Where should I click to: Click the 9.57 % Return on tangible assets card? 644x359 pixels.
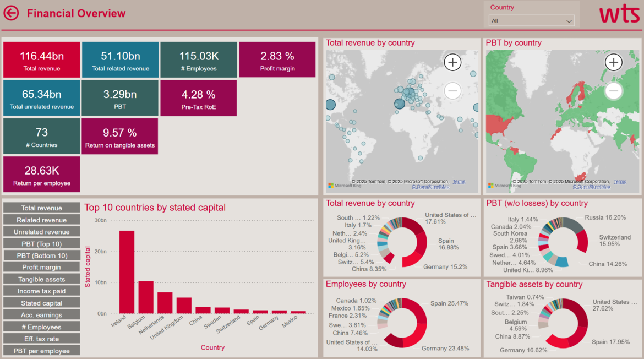coord(120,137)
